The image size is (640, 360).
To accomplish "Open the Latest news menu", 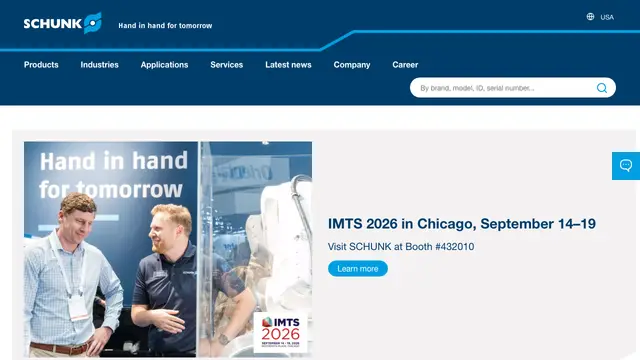I will [x=288, y=65].
